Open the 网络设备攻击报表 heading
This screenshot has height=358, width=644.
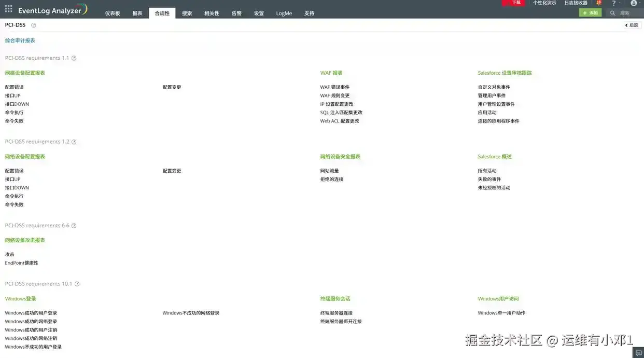25,241
